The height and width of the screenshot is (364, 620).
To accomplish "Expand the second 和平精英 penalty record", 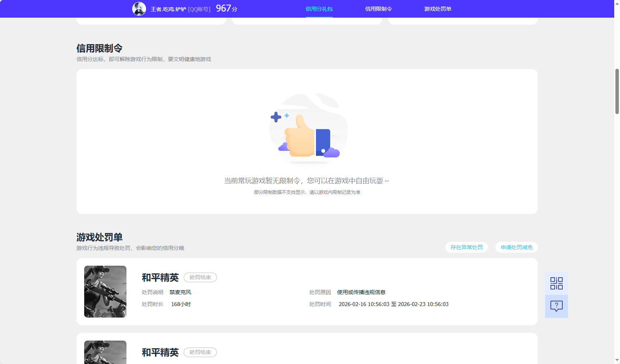I will 160,352.
